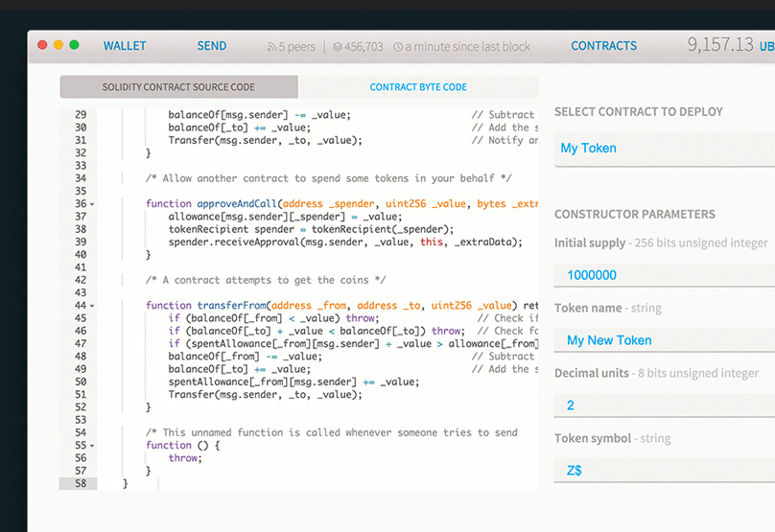Click line number 58 in gutter
Image resolution: width=775 pixels, height=532 pixels.
(81, 483)
